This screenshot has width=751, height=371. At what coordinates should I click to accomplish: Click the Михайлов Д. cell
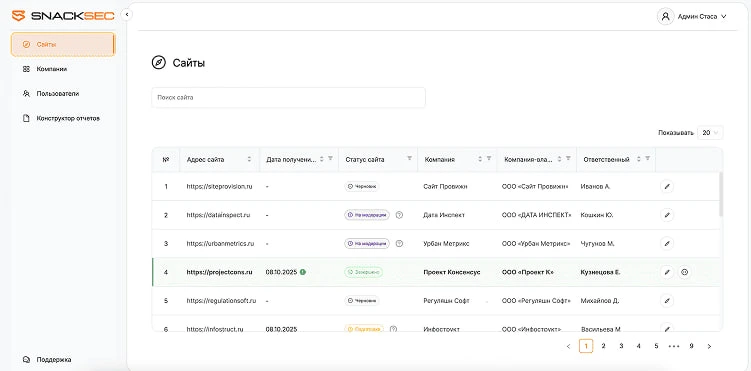(600, 301)
